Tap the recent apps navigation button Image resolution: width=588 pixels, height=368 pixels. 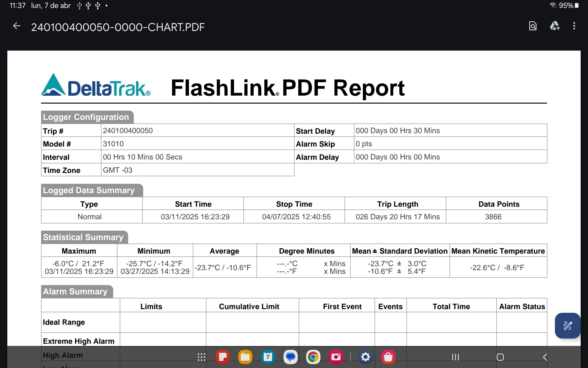pyautogui.click(x=455, y=357)
